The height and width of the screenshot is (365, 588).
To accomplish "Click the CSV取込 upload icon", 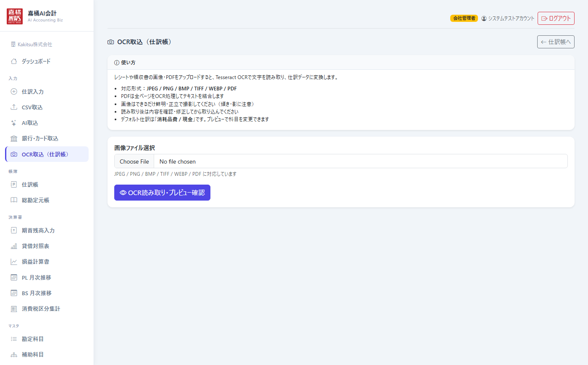I will [x=14, y=107].
